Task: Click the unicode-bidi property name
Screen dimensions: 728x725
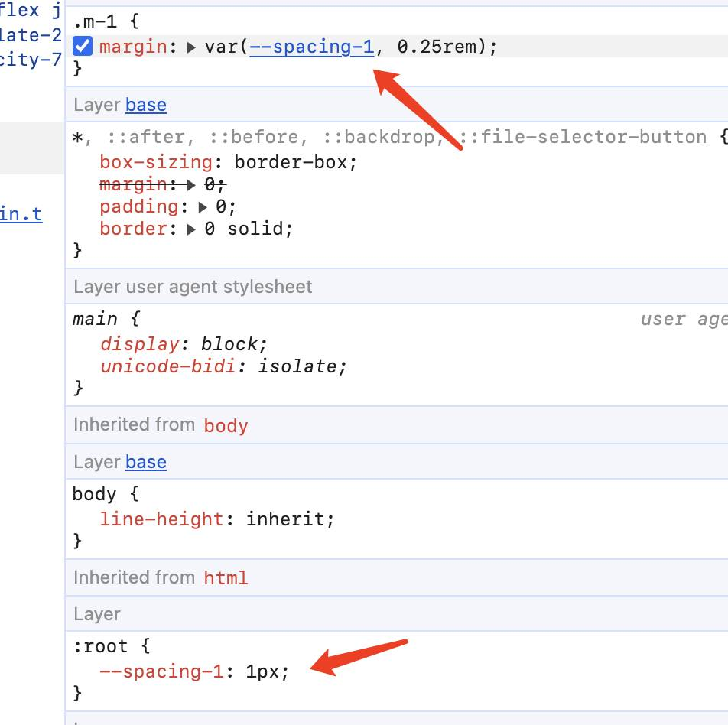Action: coord(167,366)
